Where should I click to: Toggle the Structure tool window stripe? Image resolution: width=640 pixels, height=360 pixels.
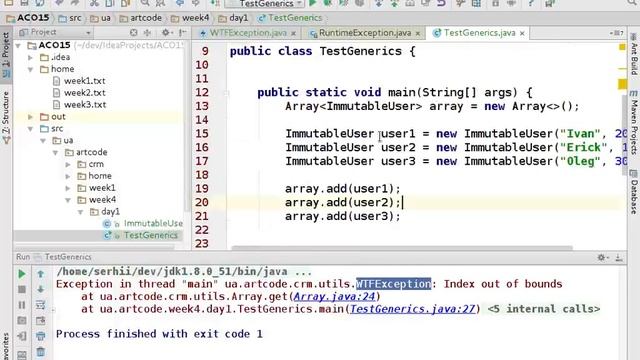pos(6,118)
